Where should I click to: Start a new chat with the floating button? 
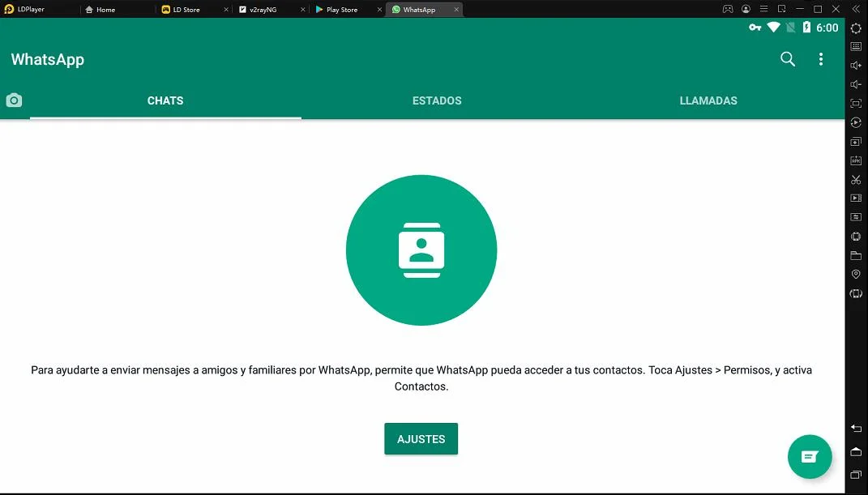tap(810, 457)
